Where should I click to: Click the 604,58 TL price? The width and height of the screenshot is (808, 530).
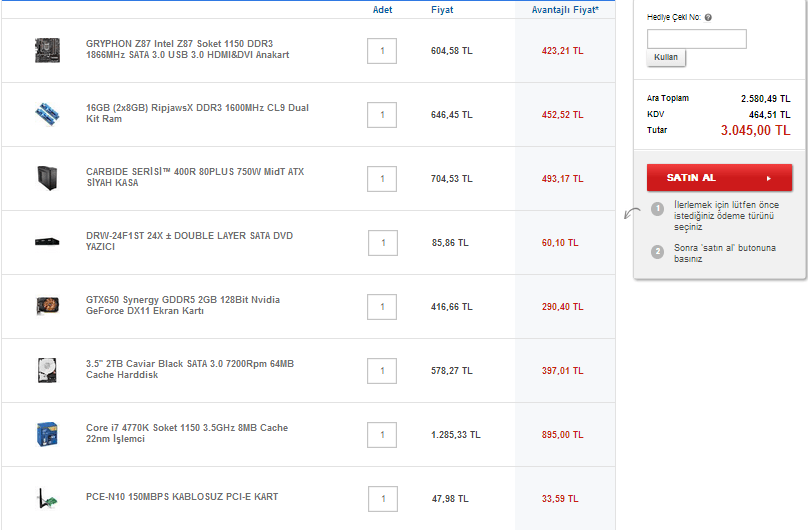[452, 50]
